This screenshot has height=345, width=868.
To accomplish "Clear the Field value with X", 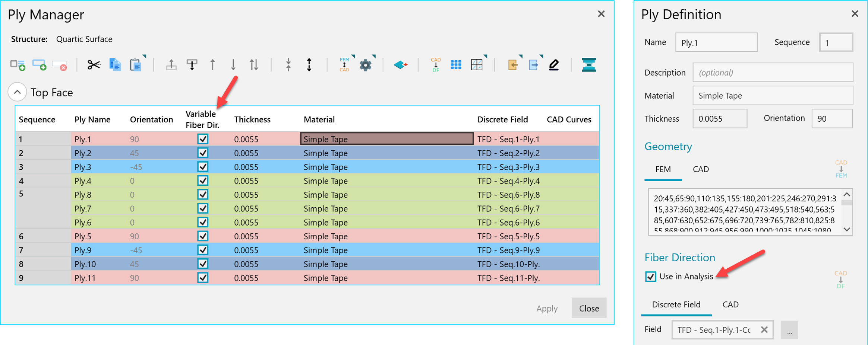I will (764, 330).
